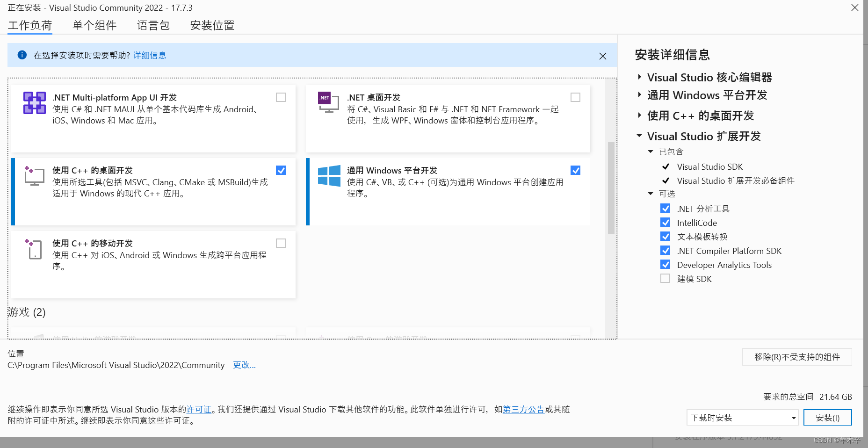Deselect the 通用 Windows 平台开发 workload
The height and width of the screenshot is (448, 868).
575,170
